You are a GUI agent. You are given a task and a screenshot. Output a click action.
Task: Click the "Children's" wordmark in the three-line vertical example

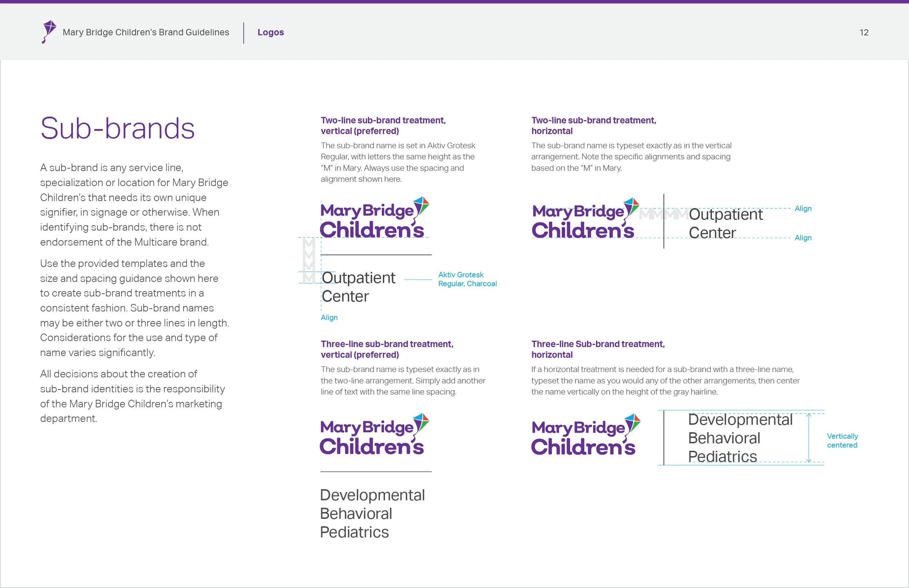pos(372,446)
